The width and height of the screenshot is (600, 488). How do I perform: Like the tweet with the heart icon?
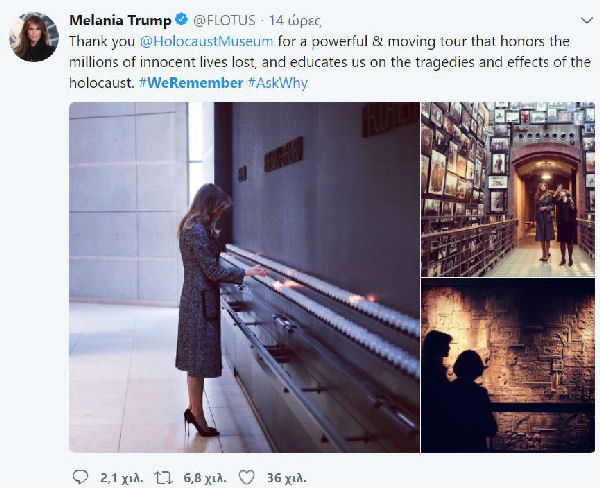(x=246, y=477)
